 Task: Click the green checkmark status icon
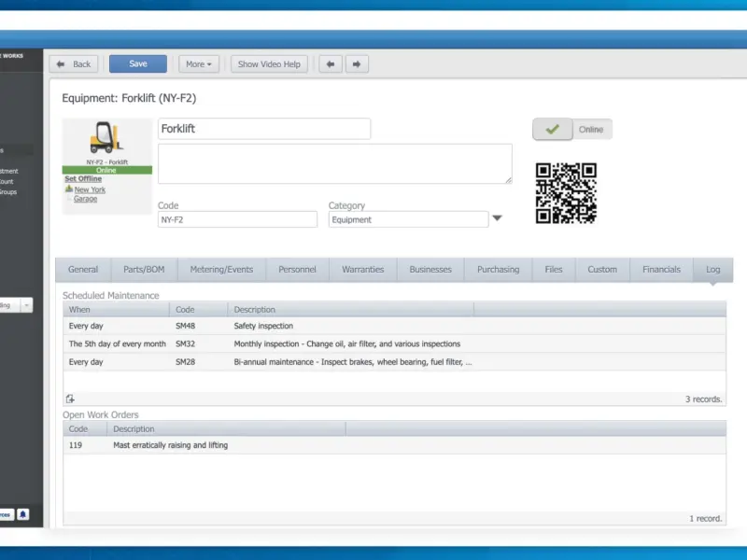coord(553,129)
